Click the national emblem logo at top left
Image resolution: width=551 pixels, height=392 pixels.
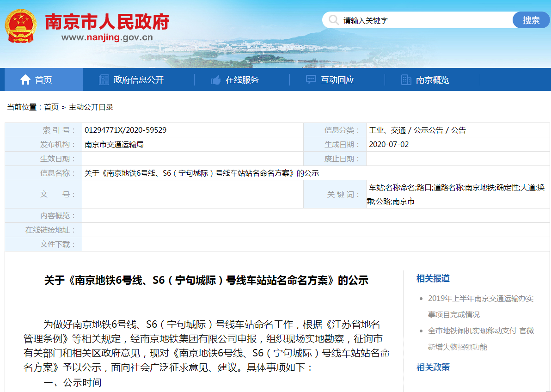20,25
